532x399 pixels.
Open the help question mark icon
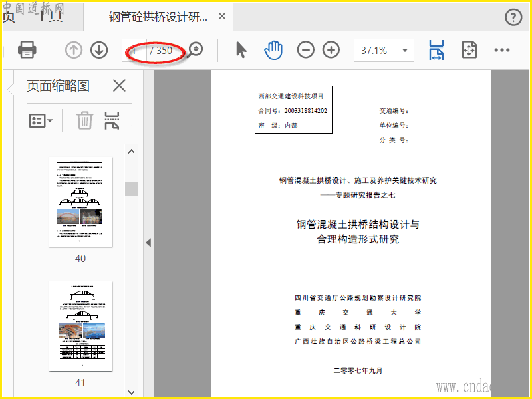(x=513, y=17)
